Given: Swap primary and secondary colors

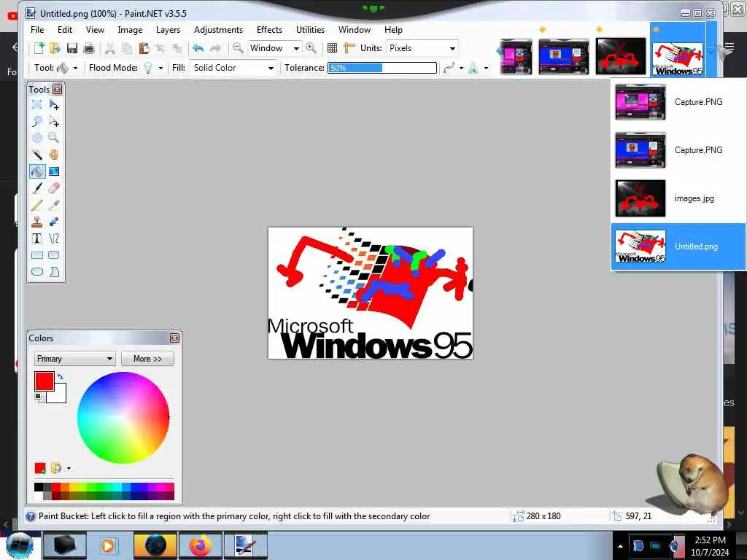Looking at the screenshot, I should pos(60,377).
